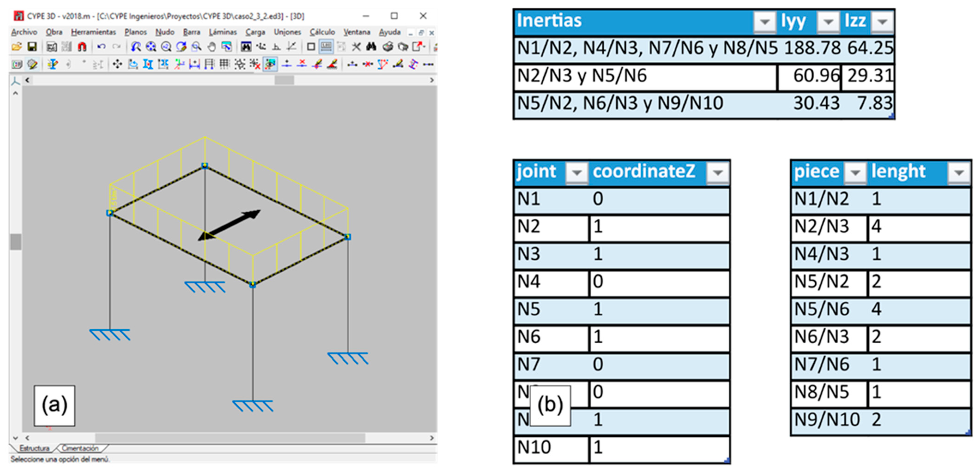Image resolution: width=980 pixels, height=471 pixels.
Task: Switch to the Cimentación tab
Action: [80, 448]
